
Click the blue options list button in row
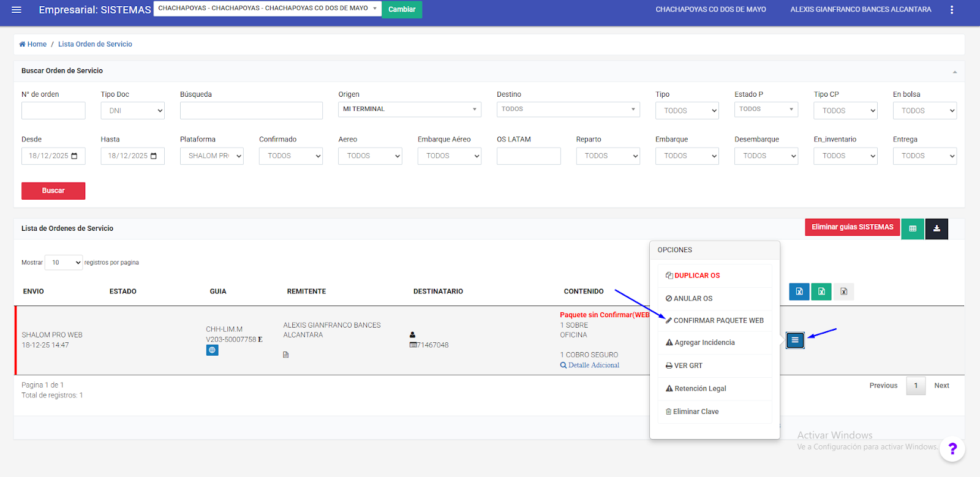point(794,340)
